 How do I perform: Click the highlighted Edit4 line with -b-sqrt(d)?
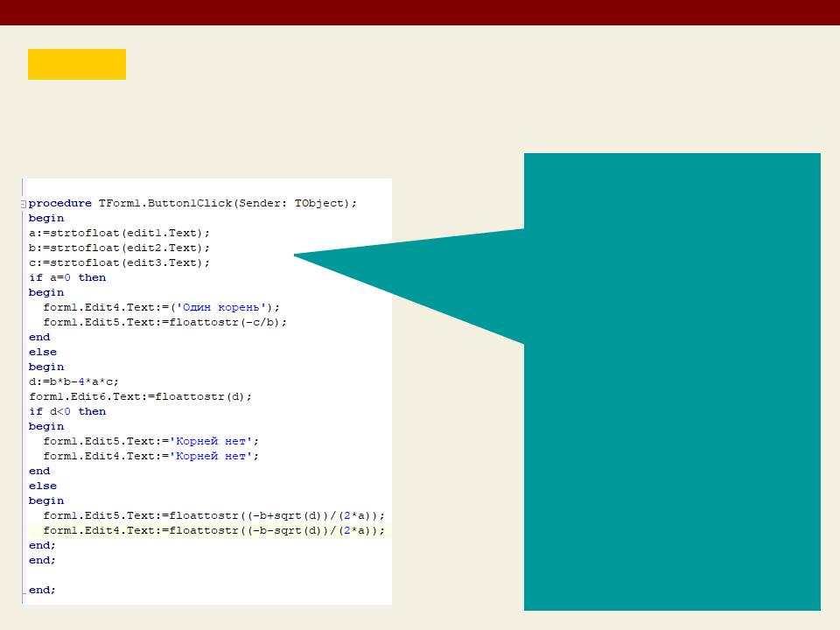(x=213, y=531)
